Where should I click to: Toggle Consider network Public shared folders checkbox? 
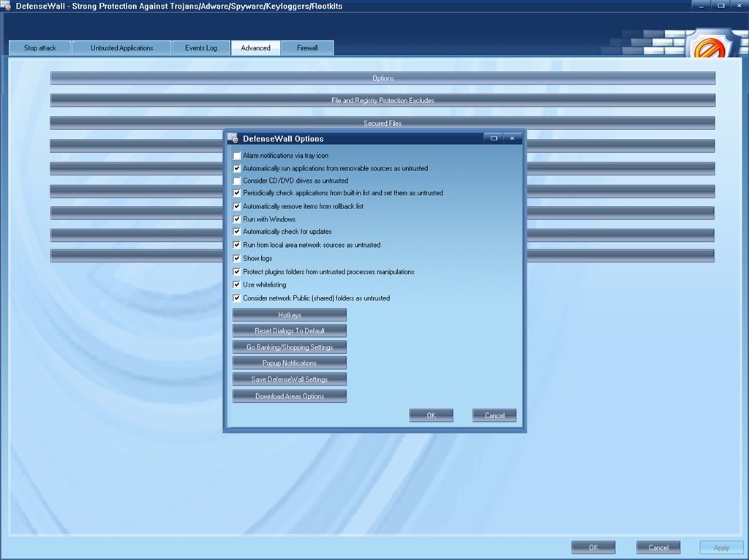point(237,298)
